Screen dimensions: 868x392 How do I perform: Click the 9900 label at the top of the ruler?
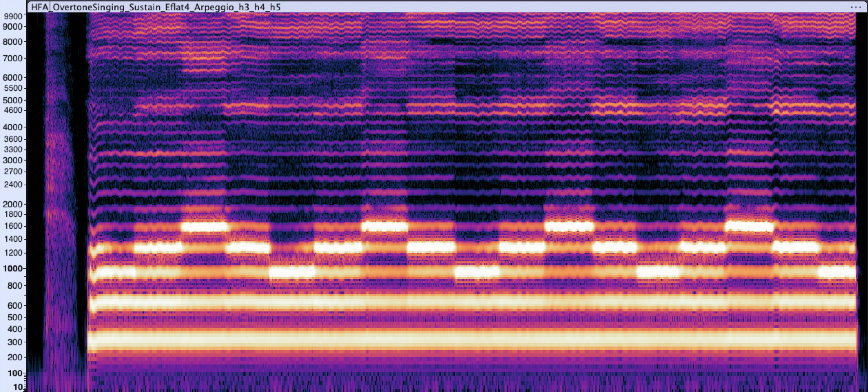click(12, 16)
